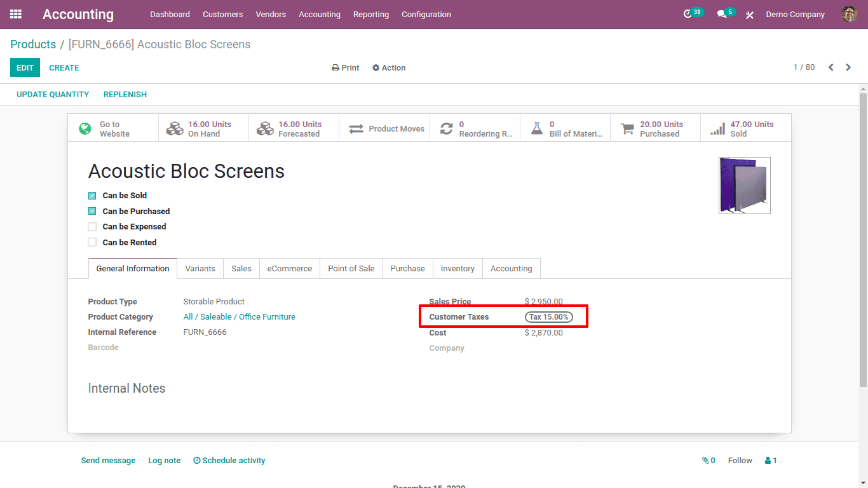Click the debug tools wrench icon

coord(750,15)
